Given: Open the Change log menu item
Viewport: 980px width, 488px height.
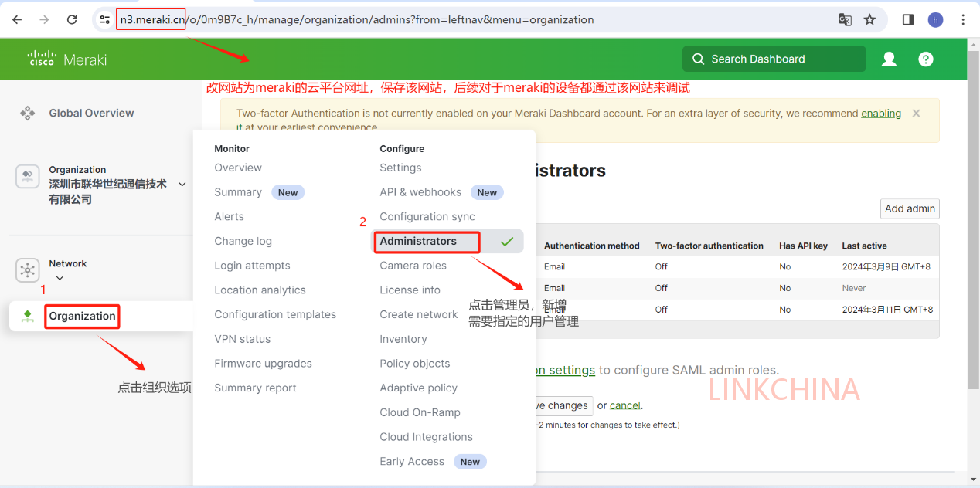Looking at the screenshot, I should click(x=243, y=241).
